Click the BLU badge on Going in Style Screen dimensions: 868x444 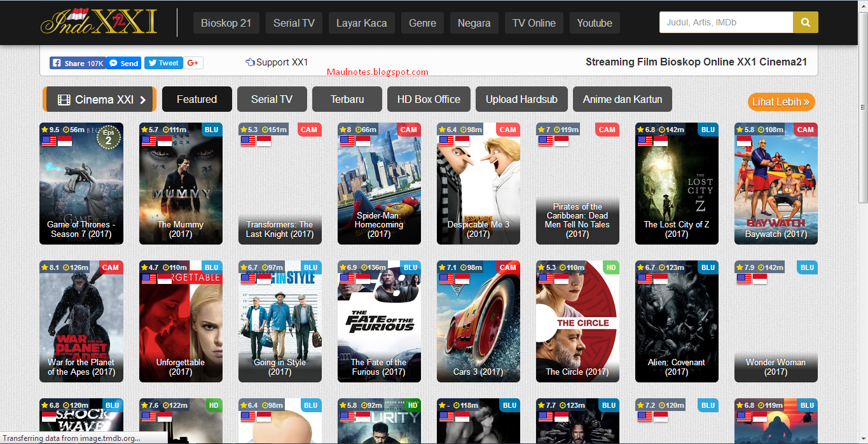[x=311, y=267]
